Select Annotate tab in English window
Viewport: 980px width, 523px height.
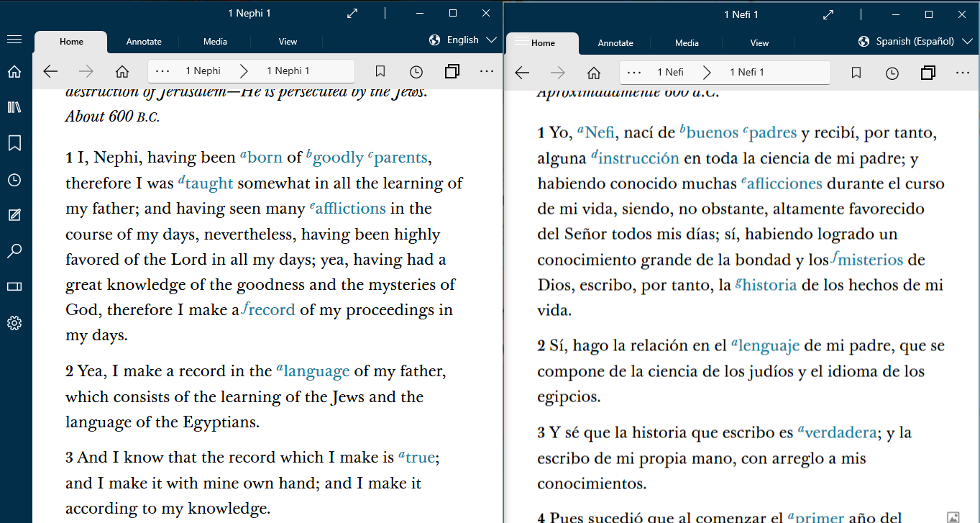[x=144, y=42]
